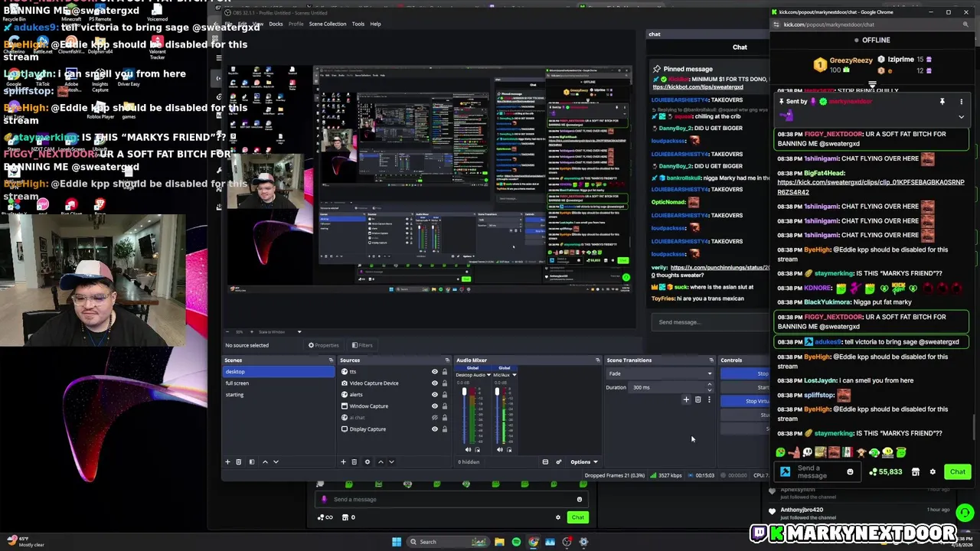Open the kick.com clip link from BigFat4Head
The width and height of the screenshot is (980, 551).
click(871, 187)
